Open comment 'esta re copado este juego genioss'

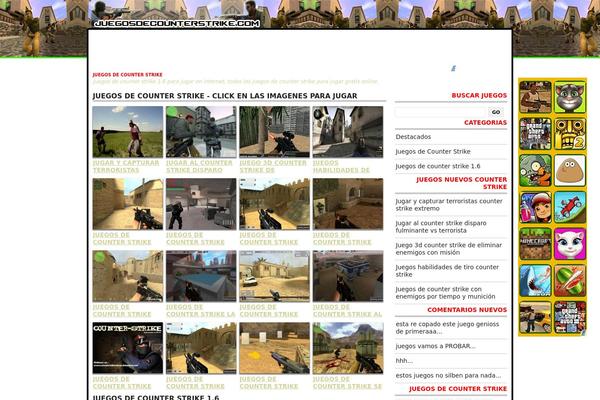(447, 328)
